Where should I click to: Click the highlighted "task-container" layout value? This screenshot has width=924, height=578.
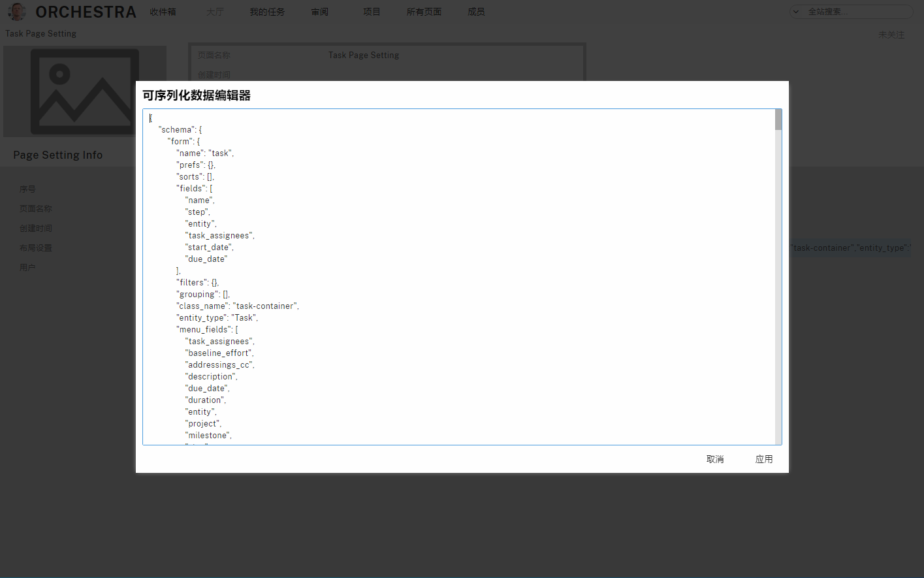tap(850, 248)
